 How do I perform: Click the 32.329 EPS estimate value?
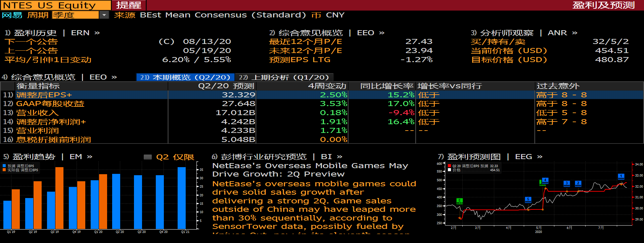(239, 95)
